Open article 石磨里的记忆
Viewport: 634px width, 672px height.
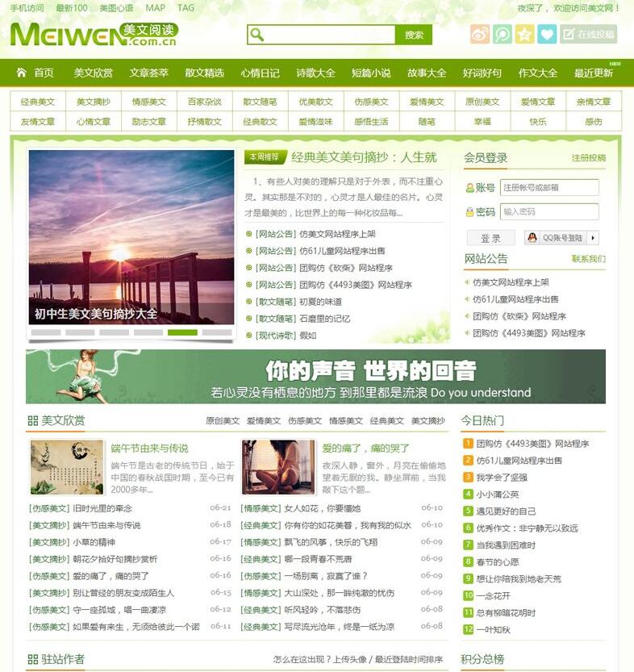325,319
